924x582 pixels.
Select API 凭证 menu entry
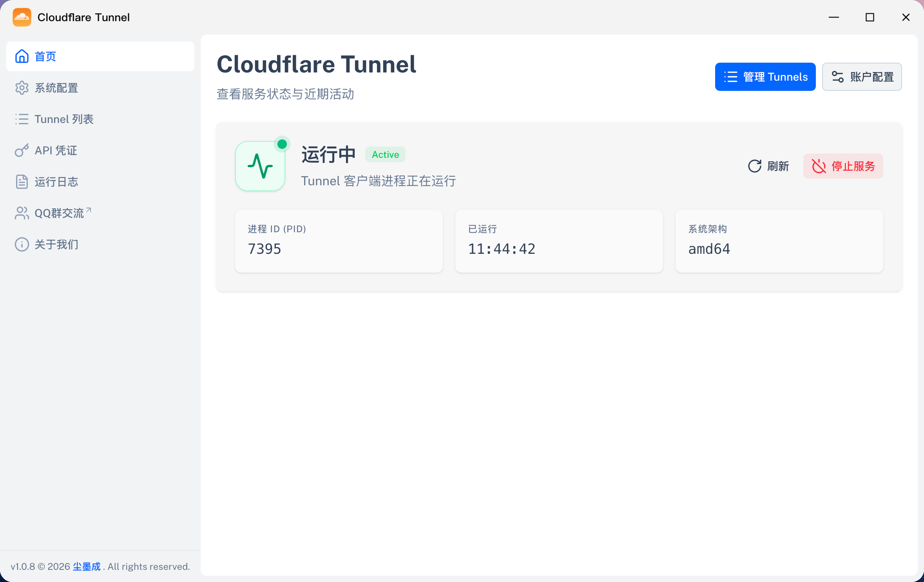tap(100, 150)
